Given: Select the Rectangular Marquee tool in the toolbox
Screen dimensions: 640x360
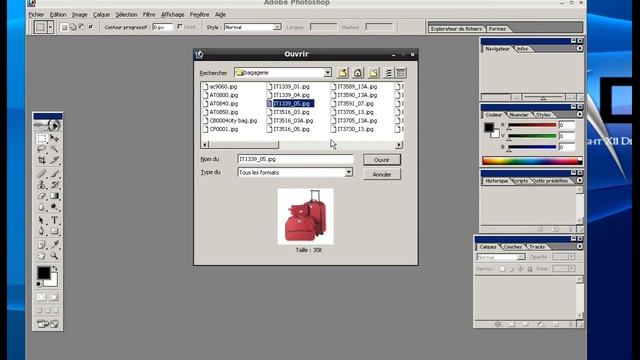Looking at the screenshot, I should tap(42, 139).
